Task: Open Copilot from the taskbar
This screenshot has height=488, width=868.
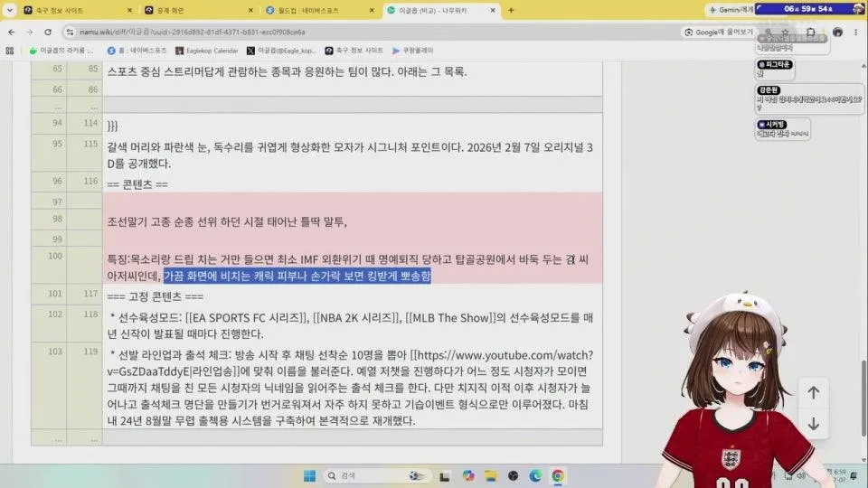Action: pyautogui.click(x=468, y=476)
